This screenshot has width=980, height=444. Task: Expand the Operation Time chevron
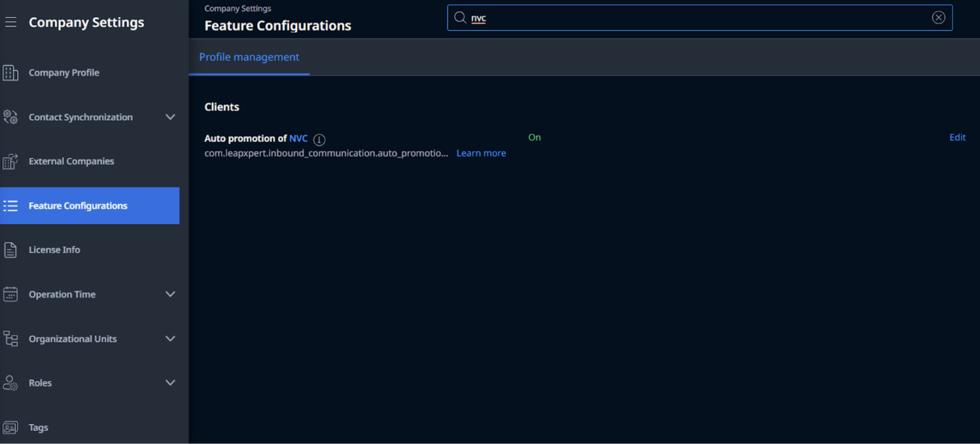point(170,294)
